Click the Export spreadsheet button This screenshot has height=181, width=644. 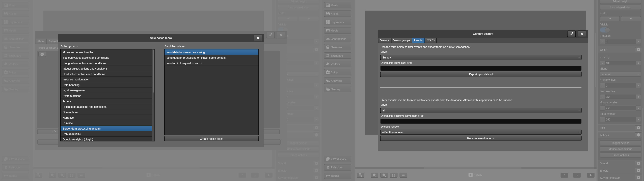click(x=480, y=75)
